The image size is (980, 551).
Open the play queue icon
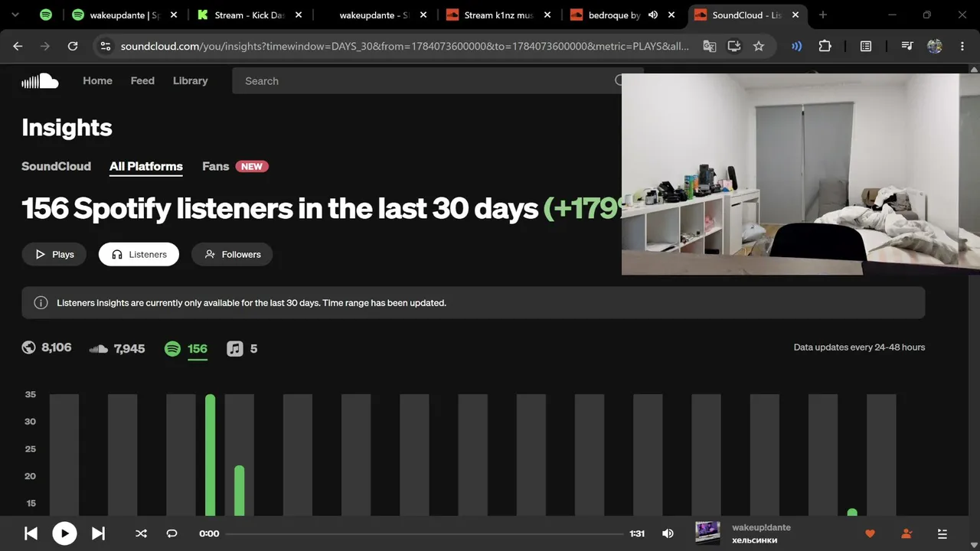pos(942,533)
